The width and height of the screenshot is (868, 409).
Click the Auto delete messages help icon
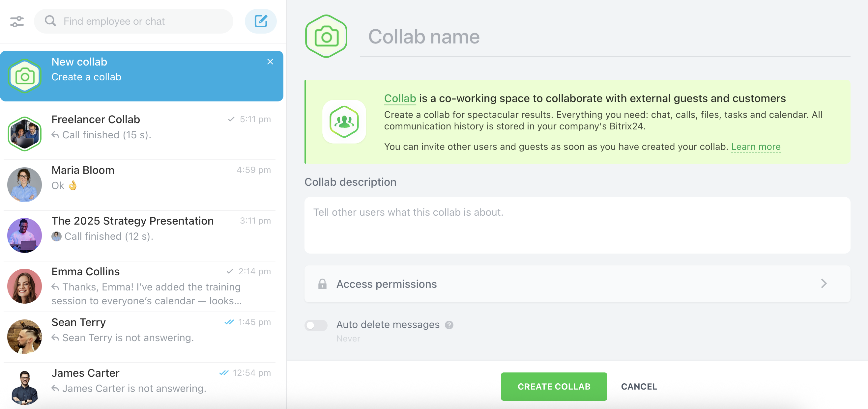click(x=449, y=325)
